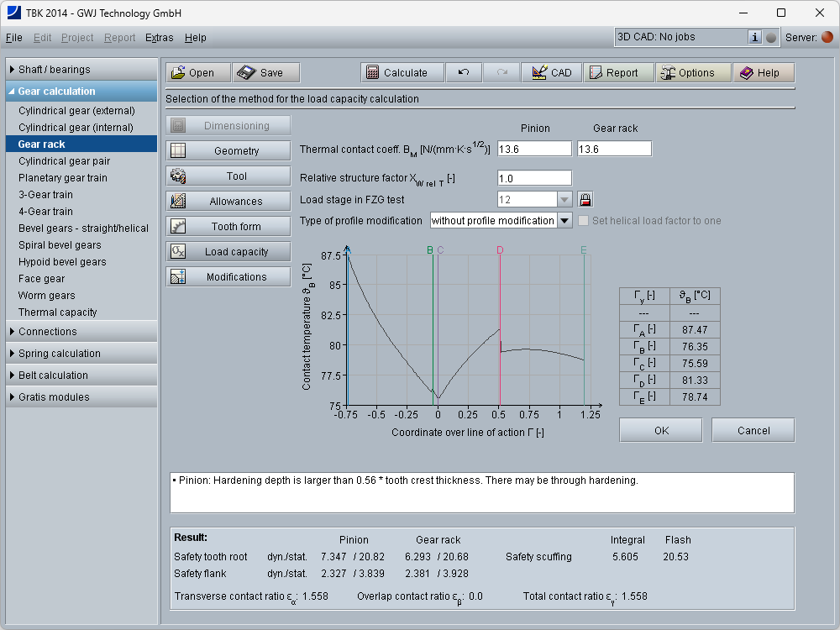Click the redo arrow icon in toolbar
Image resolution: width=840 pixels, height=630 pixels.
502,73
